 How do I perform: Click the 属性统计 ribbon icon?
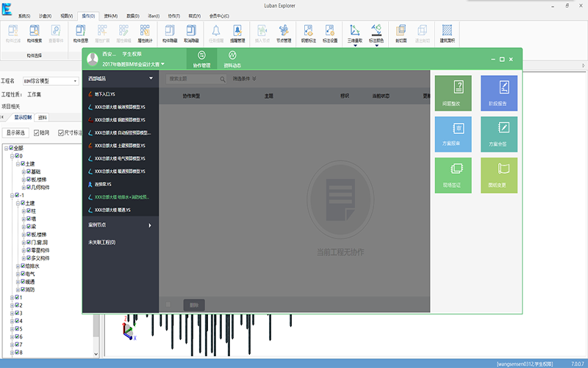(x=145, y=33)
